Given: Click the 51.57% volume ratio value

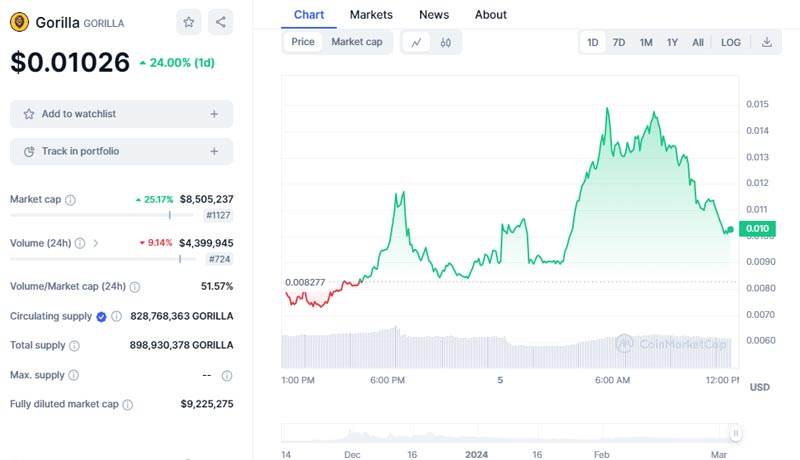Looking at the screenshot, I should pyautogui.click(x=217, y=286).
